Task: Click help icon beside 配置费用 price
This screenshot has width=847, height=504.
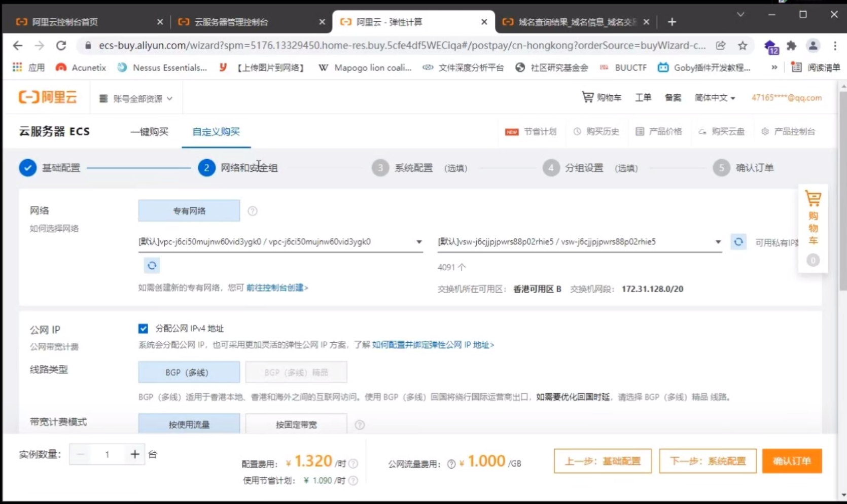Action: 354,463
